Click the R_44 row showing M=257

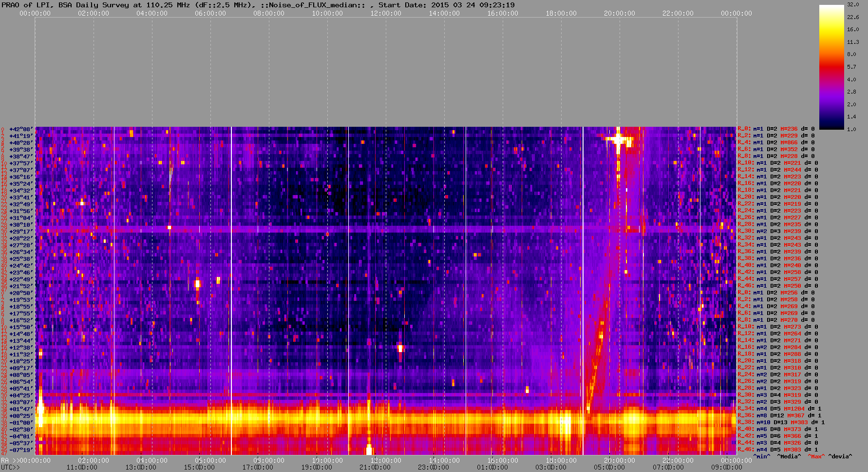[778, 279]
